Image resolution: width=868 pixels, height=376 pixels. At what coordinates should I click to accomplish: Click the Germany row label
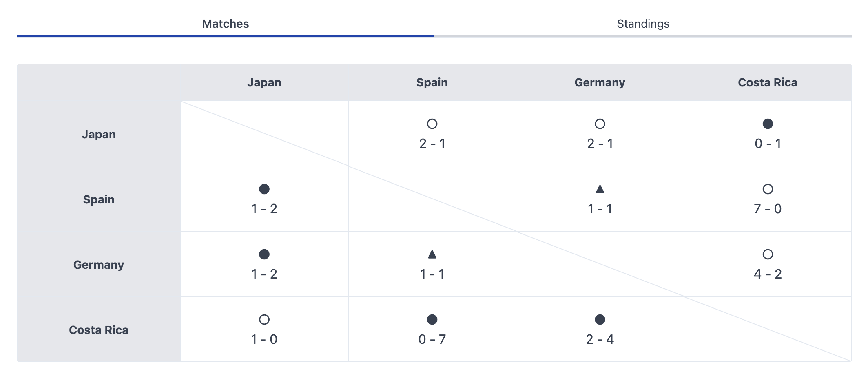coord(98,264)
